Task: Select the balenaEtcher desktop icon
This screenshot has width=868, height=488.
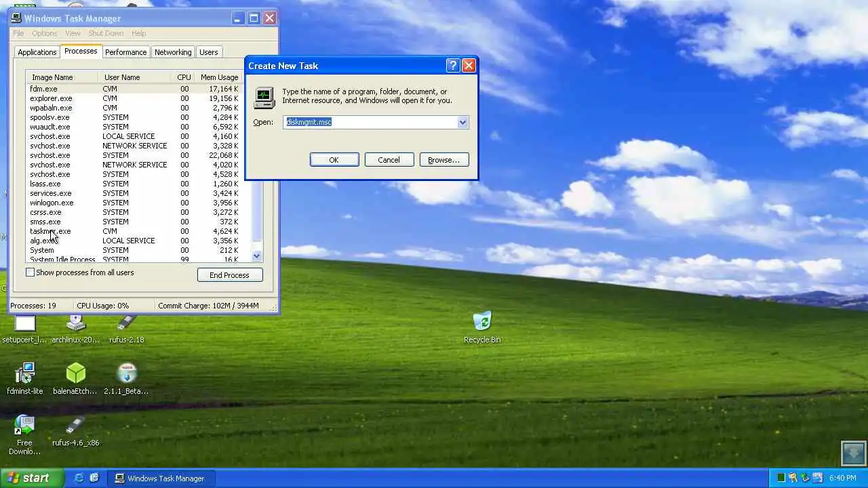Action: [x=76, y=379]
